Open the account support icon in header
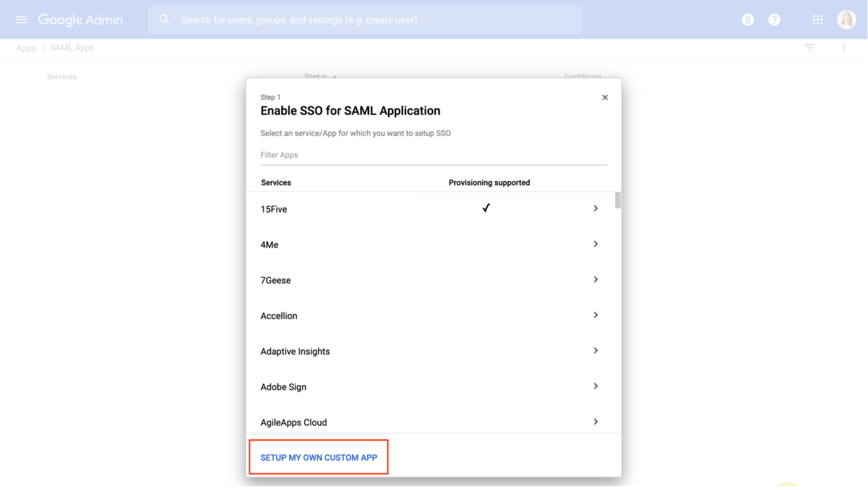868x490 pixels. 747,20
